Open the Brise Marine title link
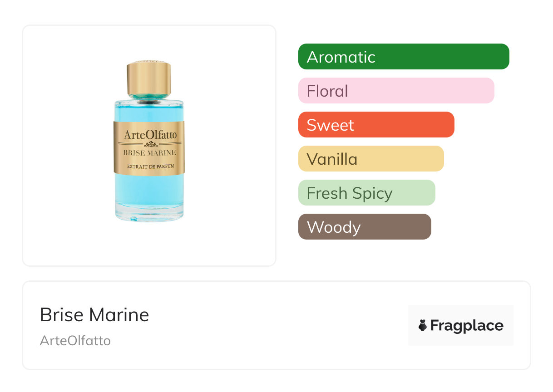Viewport: 553px width, 392px height. point(94,315)
